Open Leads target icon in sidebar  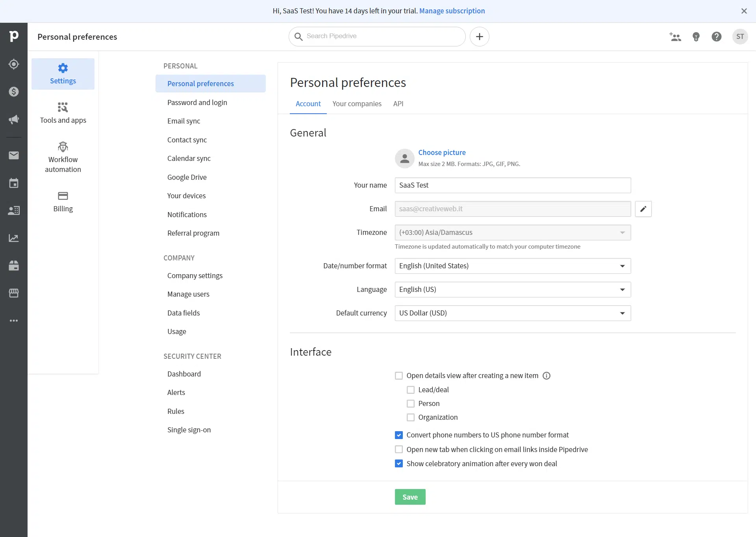click(x=14, y=64)
